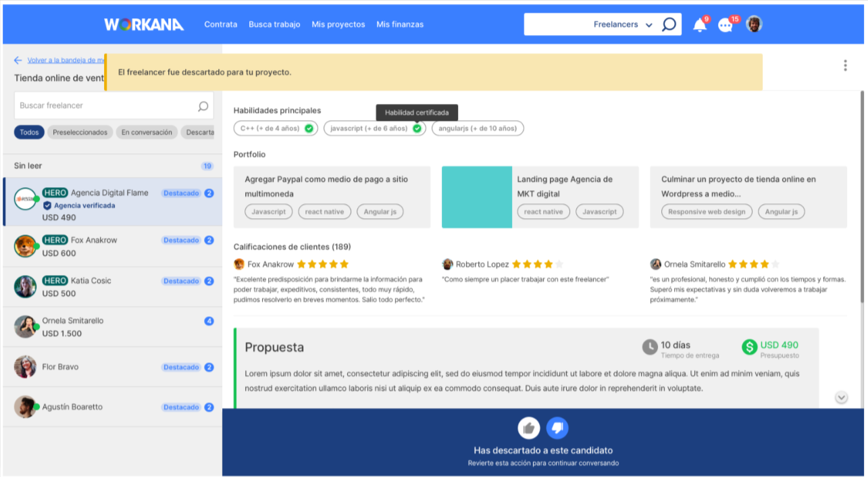Click the certified check on javascript skill
Image resolution: width=868 pixels, height=477 pixels.
[417, 128]
